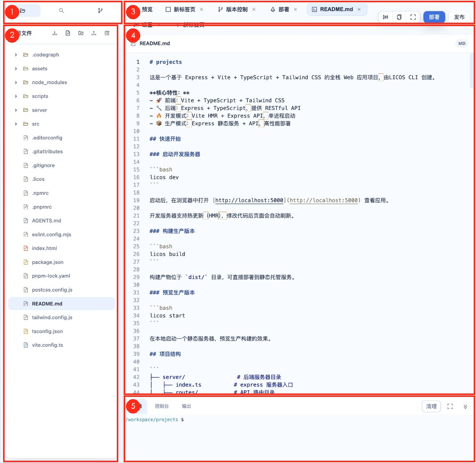Switch to the 控制台 panel tab
This screenshot has height=463, width=476.
coord(162,406)
